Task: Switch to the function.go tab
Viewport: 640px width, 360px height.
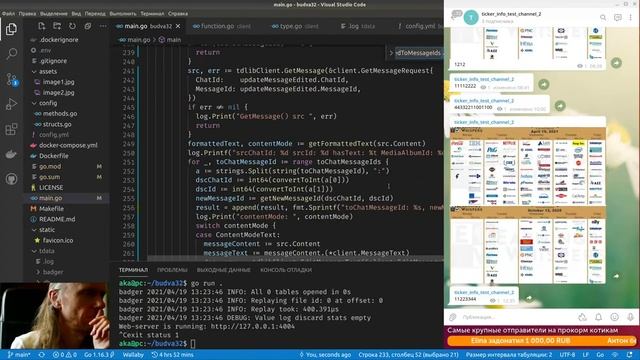Action: click(x=222, y=26)
